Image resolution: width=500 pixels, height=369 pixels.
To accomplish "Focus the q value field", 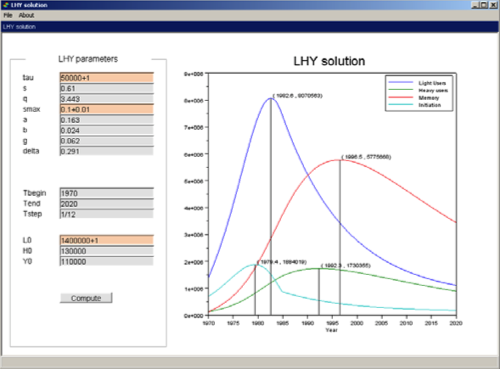I will click(107, 99).
